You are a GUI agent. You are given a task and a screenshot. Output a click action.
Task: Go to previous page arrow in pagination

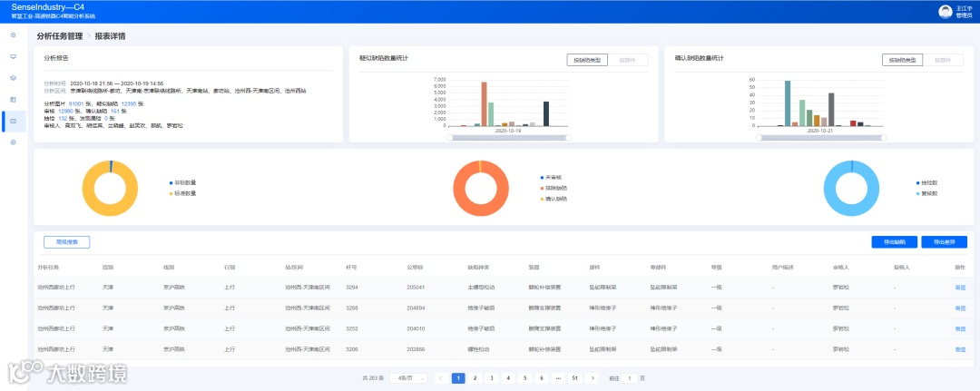(442, 378)
